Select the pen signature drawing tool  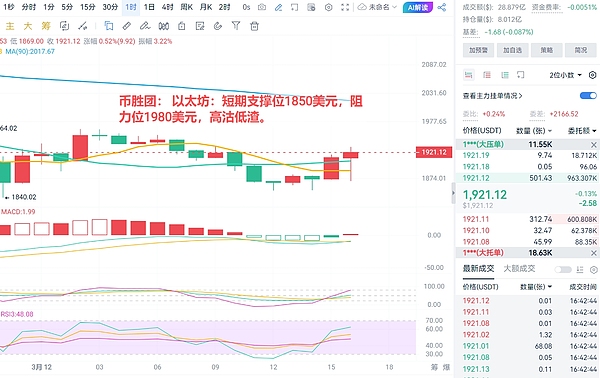(x=145, y=26)
